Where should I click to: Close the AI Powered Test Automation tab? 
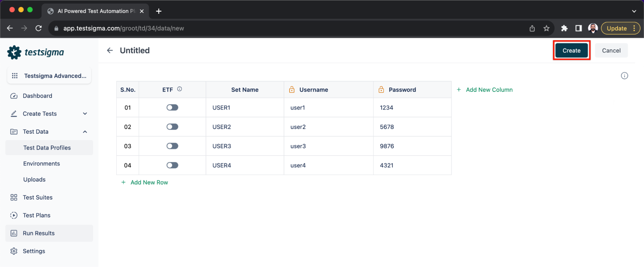click(142, 11)
